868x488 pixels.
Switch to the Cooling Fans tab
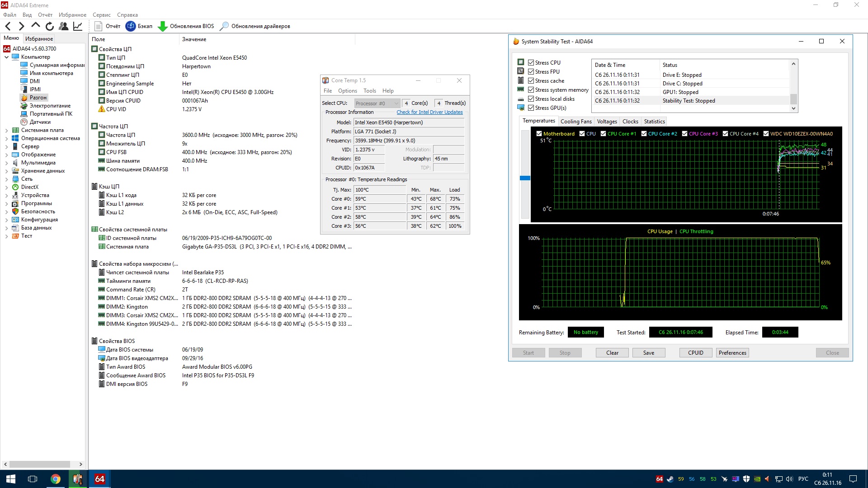pyautogui.click(x=576, y=122)
